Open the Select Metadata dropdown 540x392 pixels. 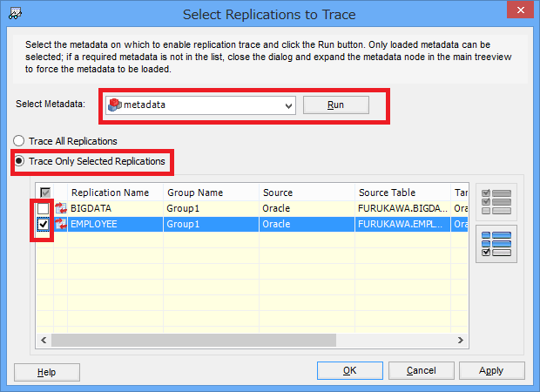pyautogui.click(x=289, y=105)
